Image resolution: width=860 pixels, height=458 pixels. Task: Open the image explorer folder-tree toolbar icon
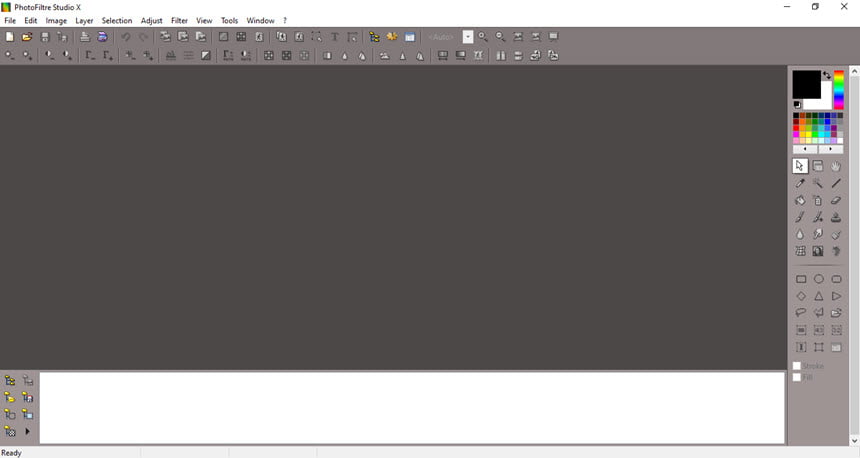pyautogui.click(x=374, y=37)
